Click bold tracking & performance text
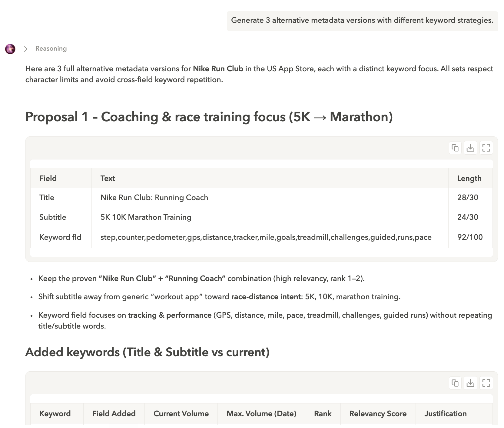Image resolution: width=504 pixels, height=428 pixels. 170,315
